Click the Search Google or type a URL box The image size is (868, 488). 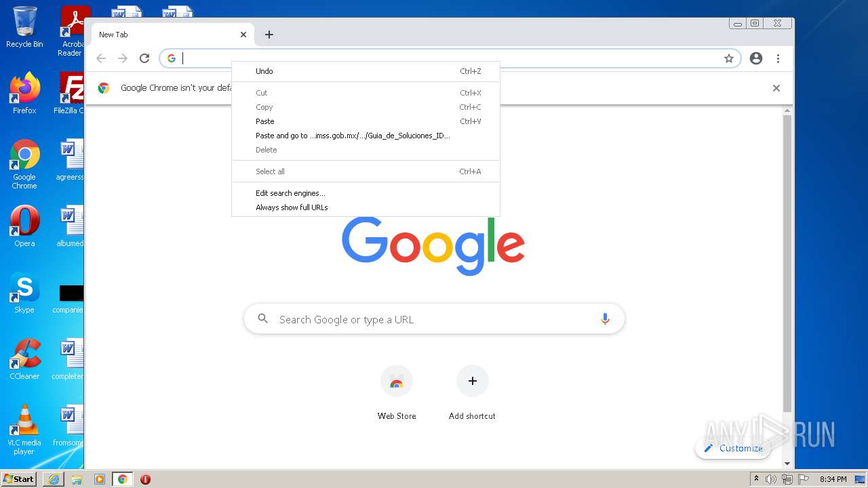coord(434,319)
